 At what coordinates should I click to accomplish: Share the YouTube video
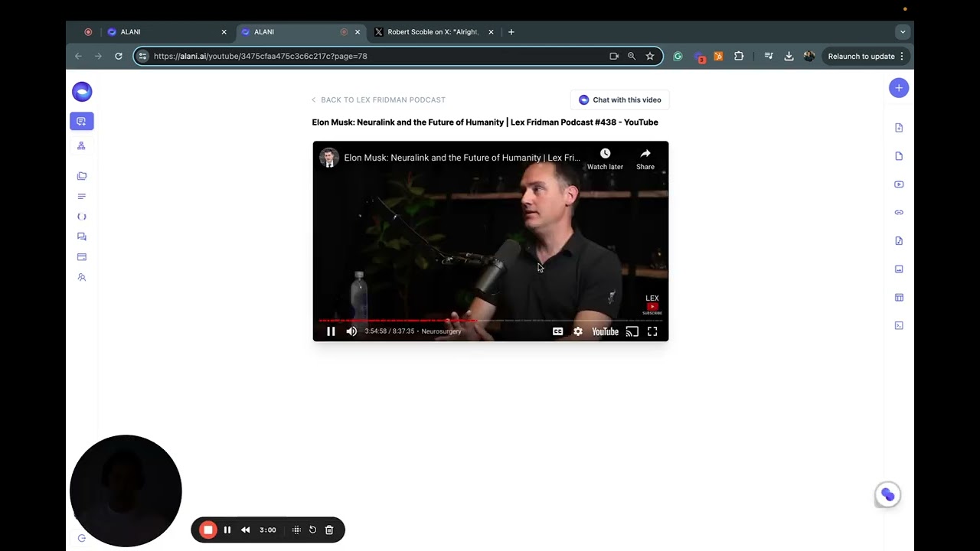tap(645, 158)
